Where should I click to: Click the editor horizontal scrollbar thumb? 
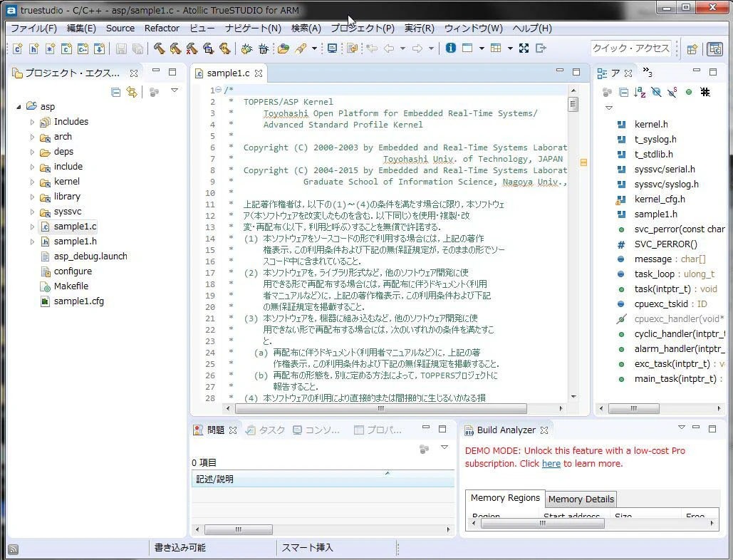click(380, 408)
